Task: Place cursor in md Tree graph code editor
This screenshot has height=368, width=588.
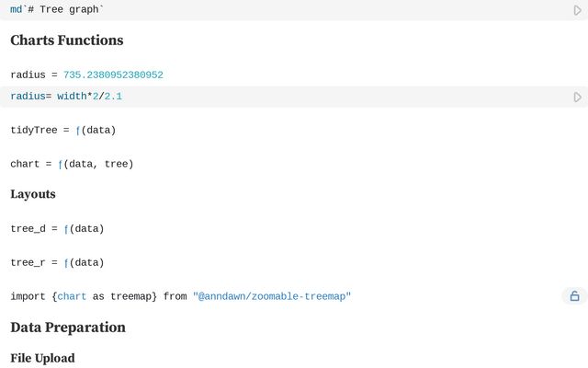Action: pos(276,9)
